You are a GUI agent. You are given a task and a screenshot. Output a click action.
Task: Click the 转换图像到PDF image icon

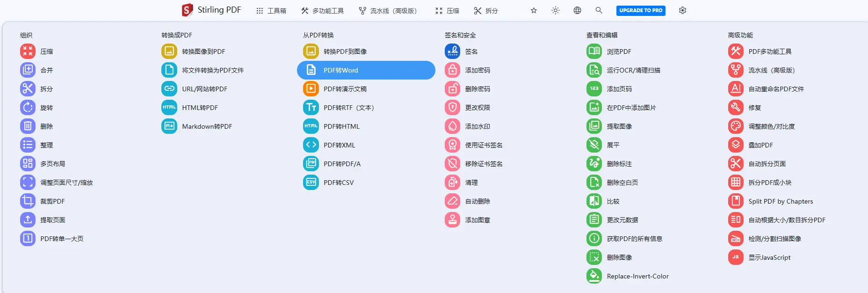click(x=169, y=51)
